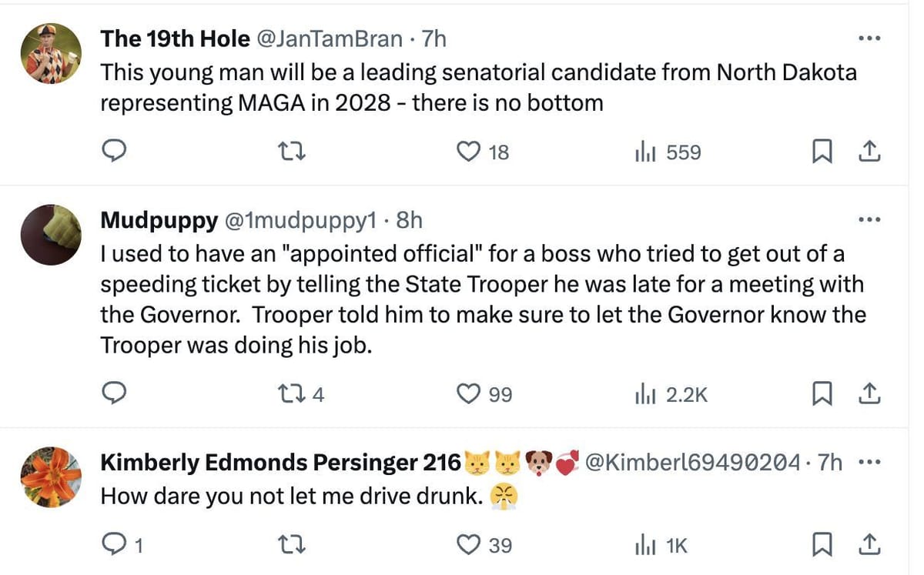Reply to Mudpuppy's tweet
Viewport: 924px width, 575px height.
click(115, 395)
